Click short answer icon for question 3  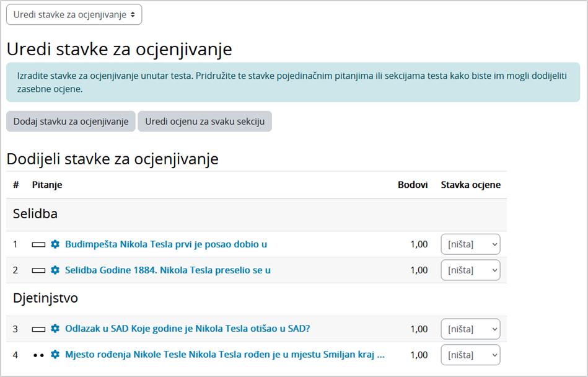(x=37, y=329)
